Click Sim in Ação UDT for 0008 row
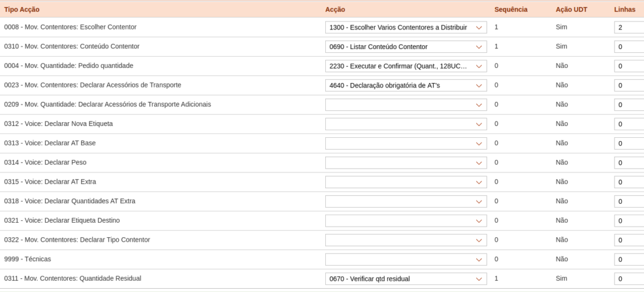The height and width of the screenshot is (292, 644). (561, 26)
